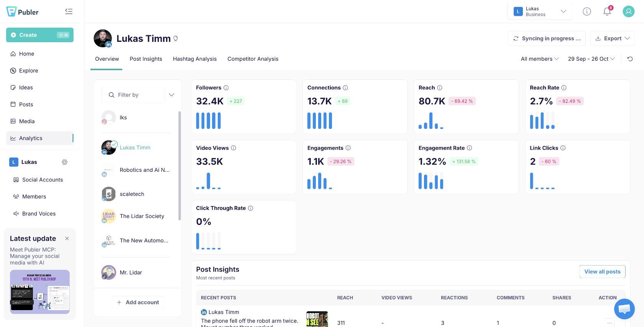Open Lukas workspace settings gear
Viewport: 644px width, 327px height.
coord(65,162)
